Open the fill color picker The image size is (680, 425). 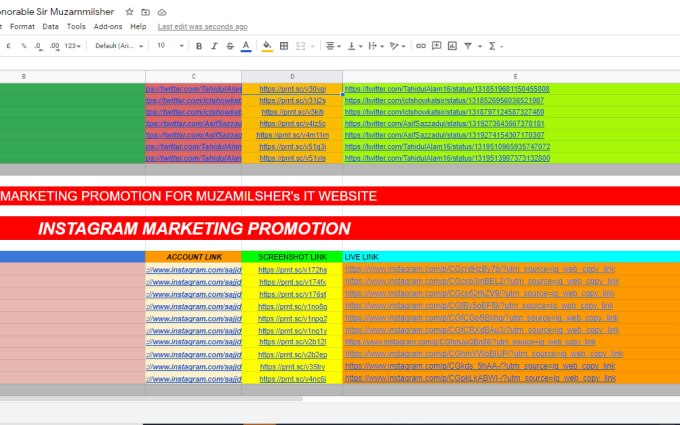[x=267, y=46]
